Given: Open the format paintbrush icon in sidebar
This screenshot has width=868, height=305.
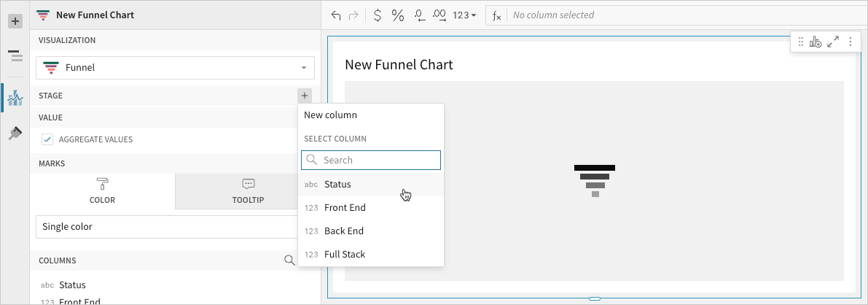Looking at the screenshot, I should (x=15, y=134).
